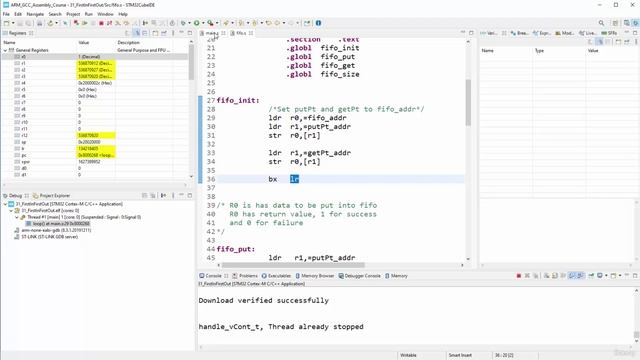Open the Run launch dropdown arrow
Screen dimensions: 640x360
203,23
